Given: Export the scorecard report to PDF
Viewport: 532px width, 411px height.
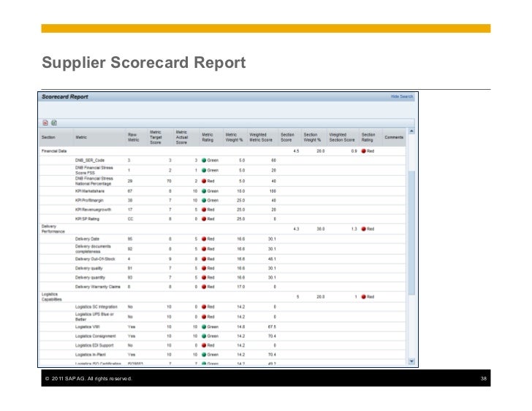Looking at the screenshot, I should (45, 123).
